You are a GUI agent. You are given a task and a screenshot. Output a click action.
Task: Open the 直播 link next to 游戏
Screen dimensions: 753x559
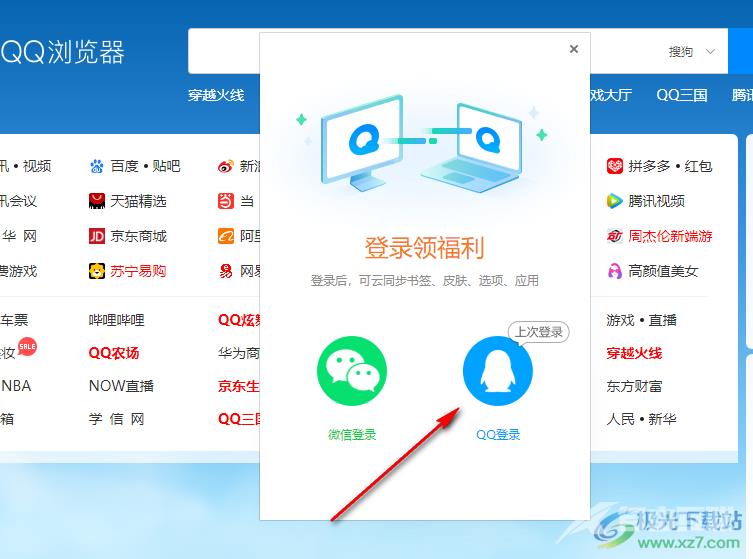click(x=663, y=320)
